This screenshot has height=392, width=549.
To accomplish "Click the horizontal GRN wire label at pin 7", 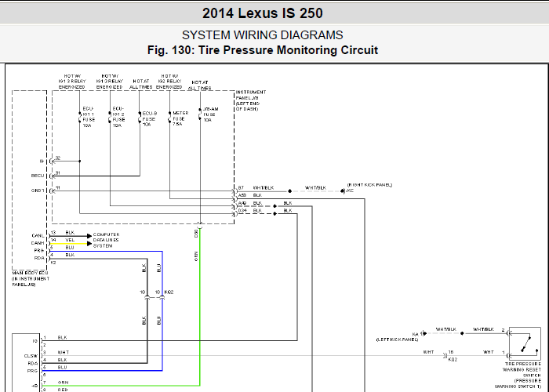I will click(63, 383).
